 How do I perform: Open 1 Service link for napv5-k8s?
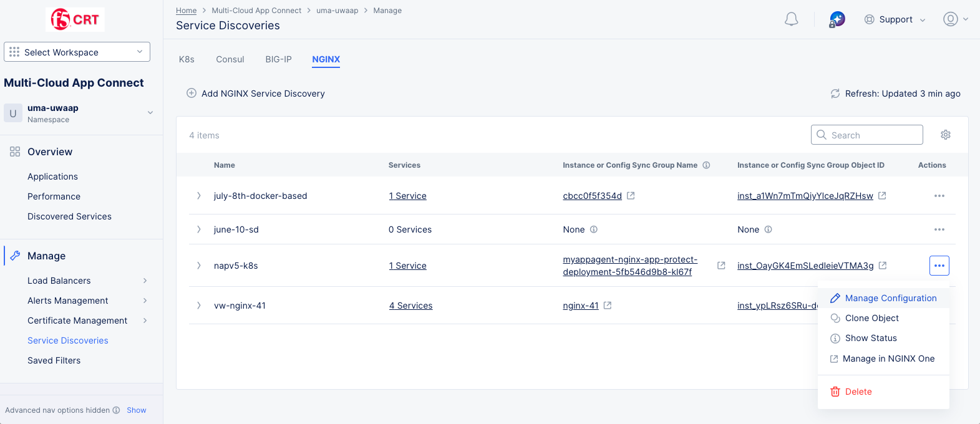click(408, 266)
